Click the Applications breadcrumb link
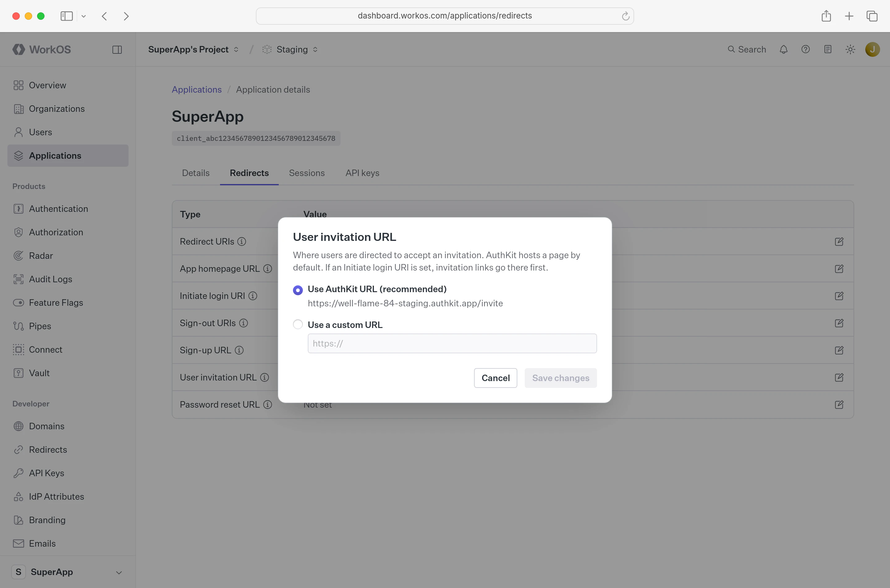The width and height of the screenshot is (890, 588). click(x=197, y=90)
